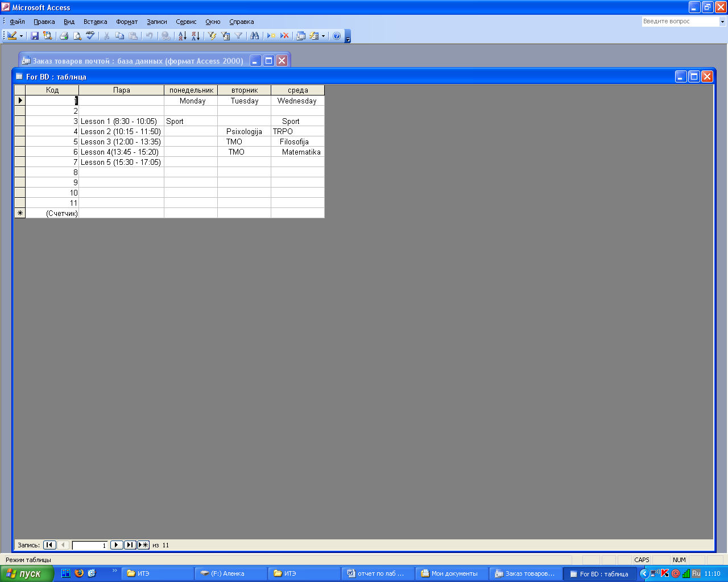The width and height of the screenshot is (728, 582).
Task: Click the Paste clipboard icon
Action: click(133, 35)
